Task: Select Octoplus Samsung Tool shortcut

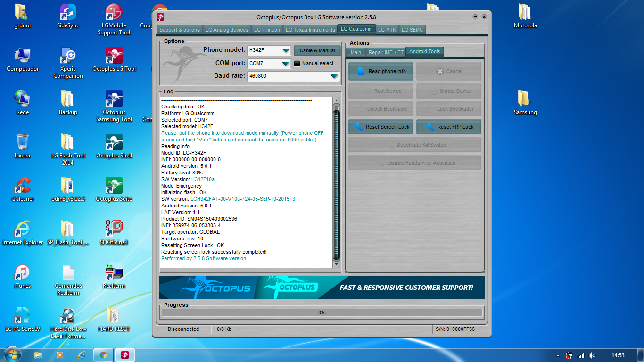Action: pyautogui.click(x=114, y=106)
